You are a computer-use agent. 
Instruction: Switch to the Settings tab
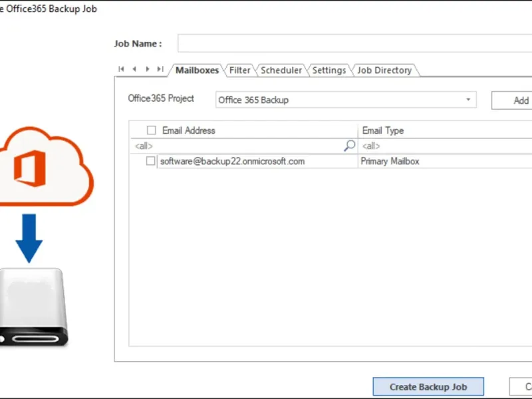pyautogui.click(x=329, y=70)
